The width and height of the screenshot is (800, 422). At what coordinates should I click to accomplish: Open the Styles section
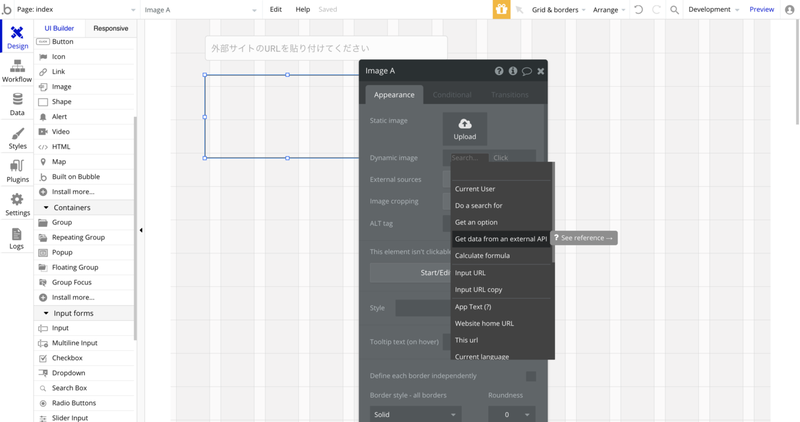point(17,138)
